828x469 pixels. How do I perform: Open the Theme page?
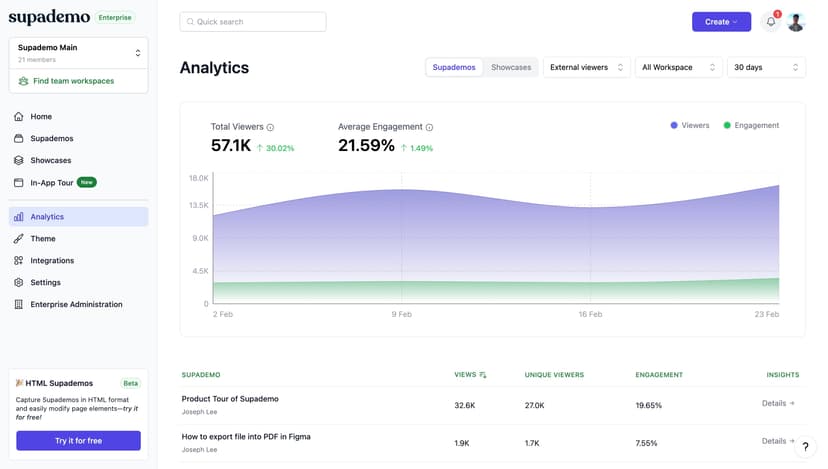[x=78, y=239]
